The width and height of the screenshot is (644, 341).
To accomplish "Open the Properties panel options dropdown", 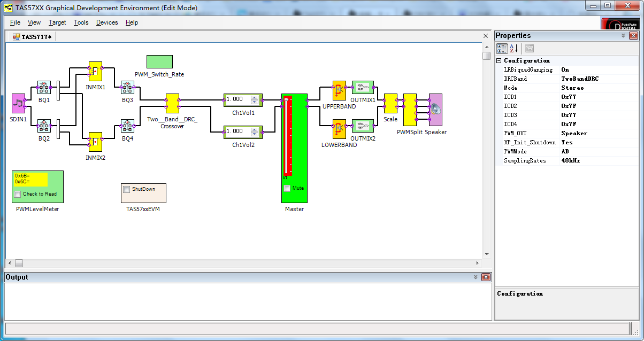I will tap(623, 36).
